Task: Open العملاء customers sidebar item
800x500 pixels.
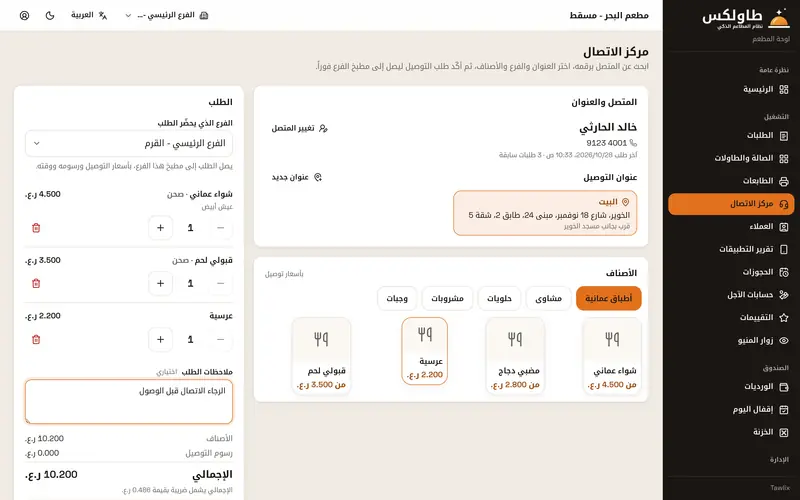Action: point(731,227)
